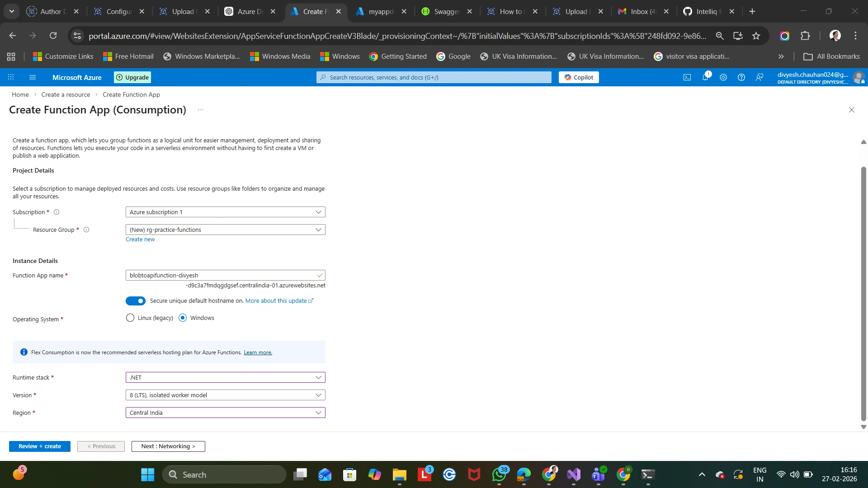Open the account menu for divyesh.chauhan024
The image size is (868, 488).
[821, 77]
